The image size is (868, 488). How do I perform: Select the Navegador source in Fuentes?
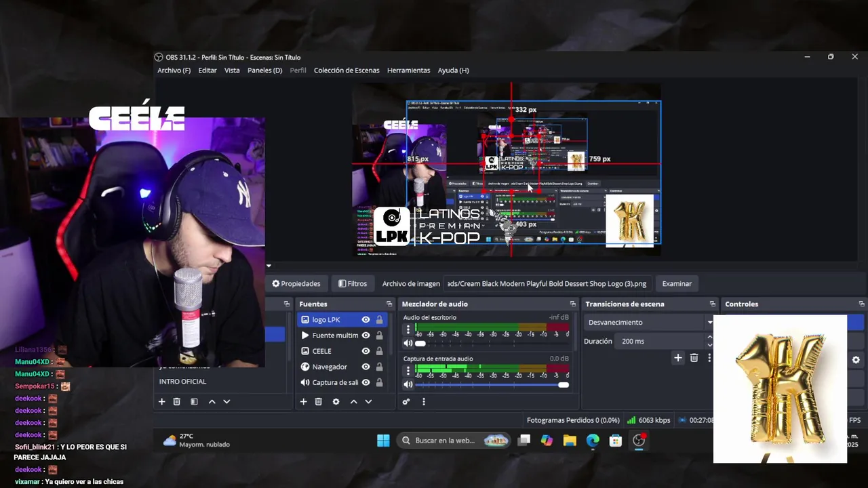330,367
